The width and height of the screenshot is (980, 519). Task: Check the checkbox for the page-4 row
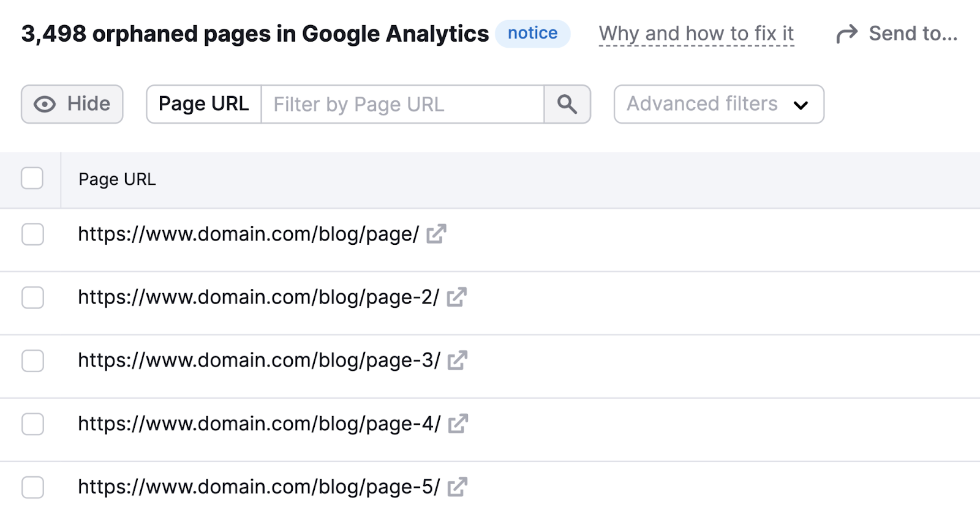point(32,423)
